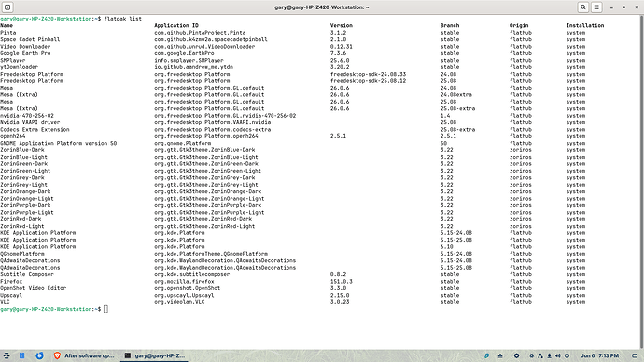
Task: Click "org.gtk.Gtk3theme.ZorinGreen-Light" ID
Action: tap(208, 171)
